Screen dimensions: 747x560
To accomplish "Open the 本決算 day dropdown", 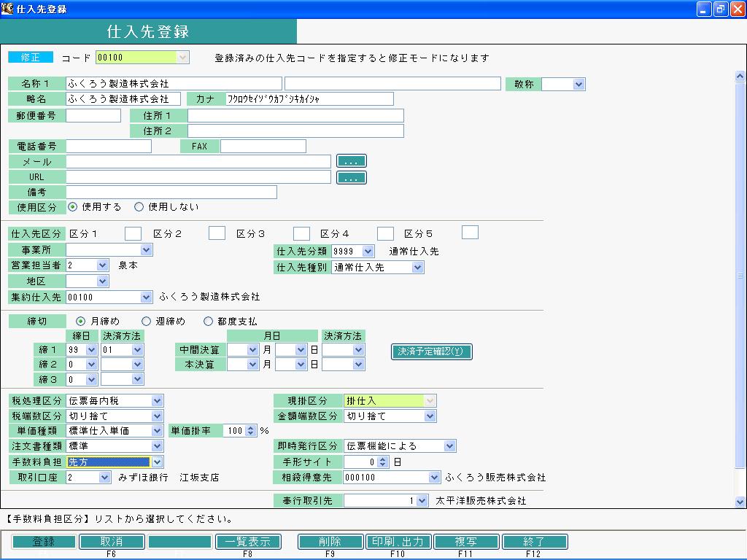I will [301, 365].
